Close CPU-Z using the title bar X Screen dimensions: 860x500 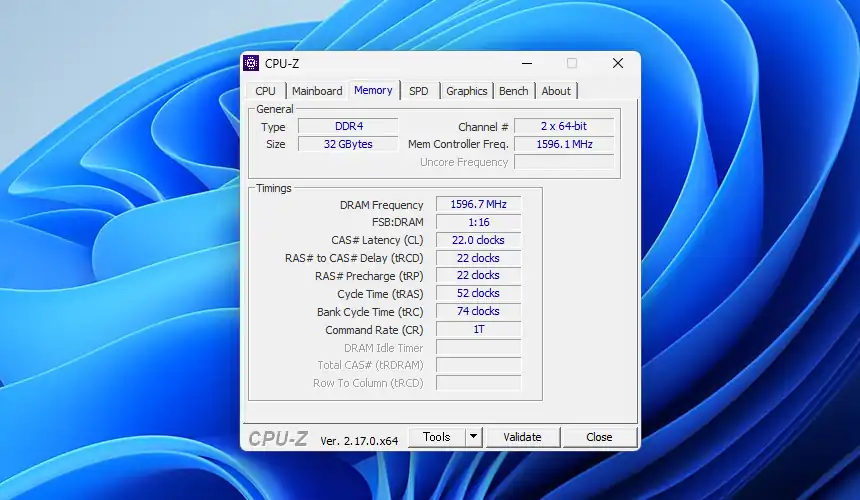pos(618,63)
